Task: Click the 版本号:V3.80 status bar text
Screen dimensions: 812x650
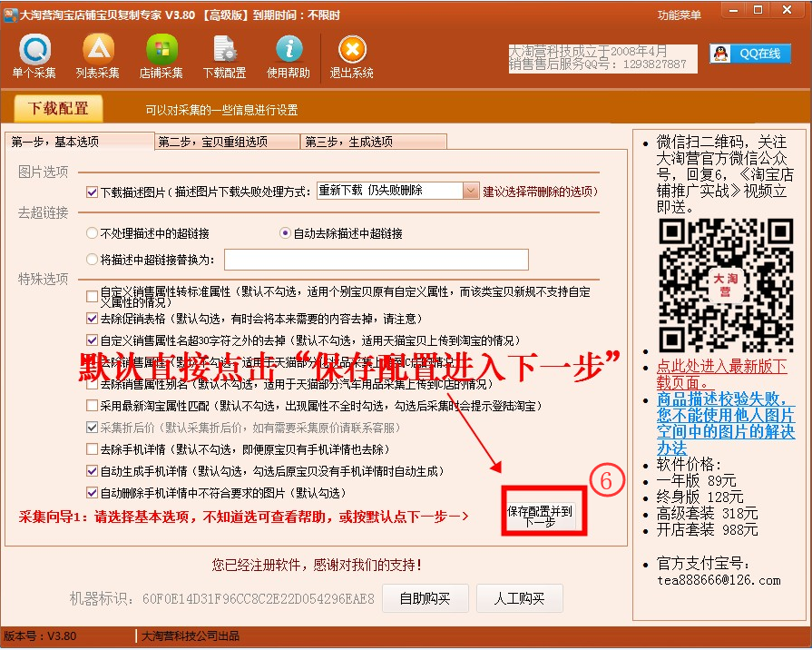Action: pos(40,636)
